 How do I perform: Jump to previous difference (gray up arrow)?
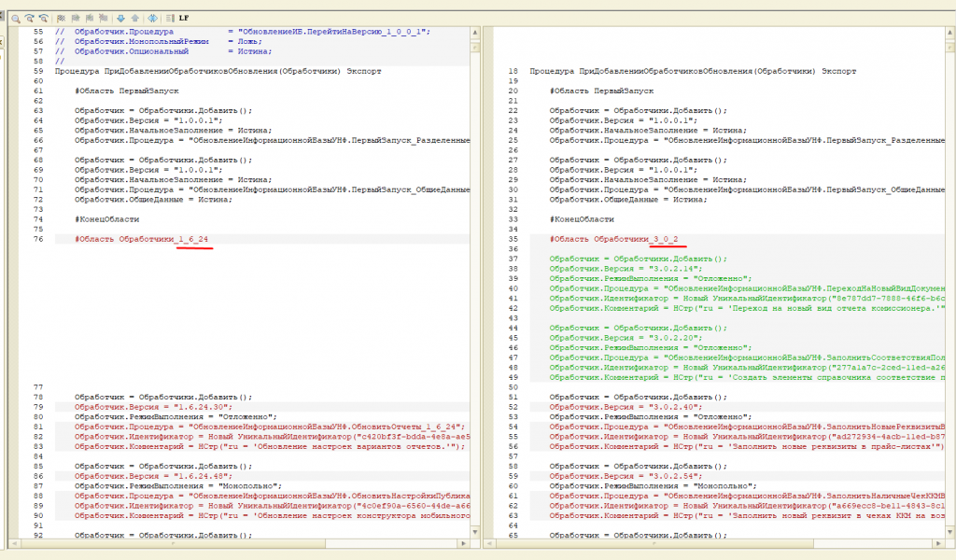(x=134, y=19)
